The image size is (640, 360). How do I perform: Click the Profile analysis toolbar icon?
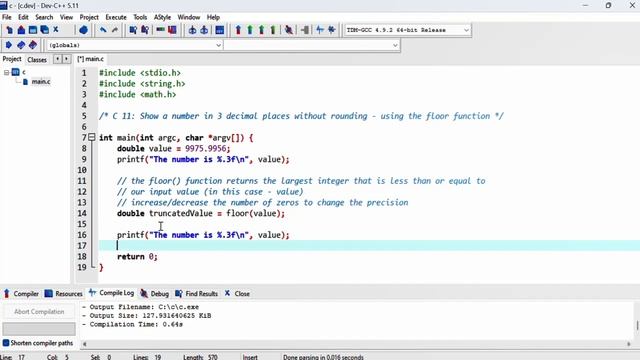point(320,30)
